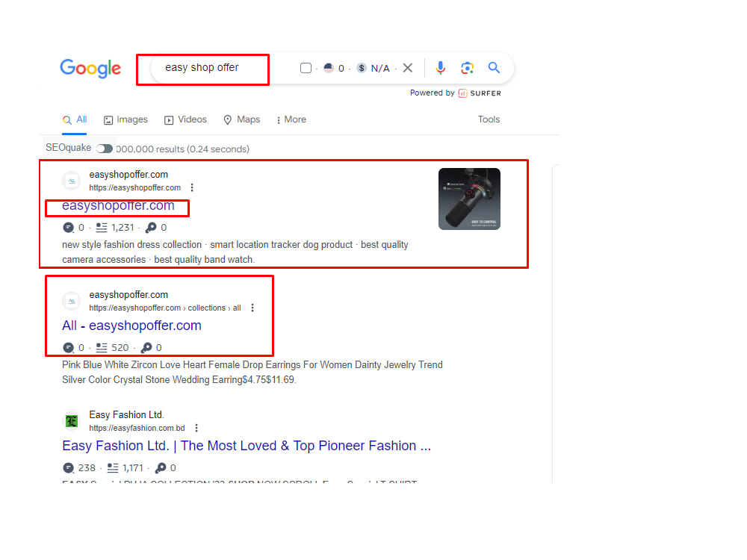Click word count icon next to 1,171
Viewport: 747px width, 560px height.
(x=113, y=467)
